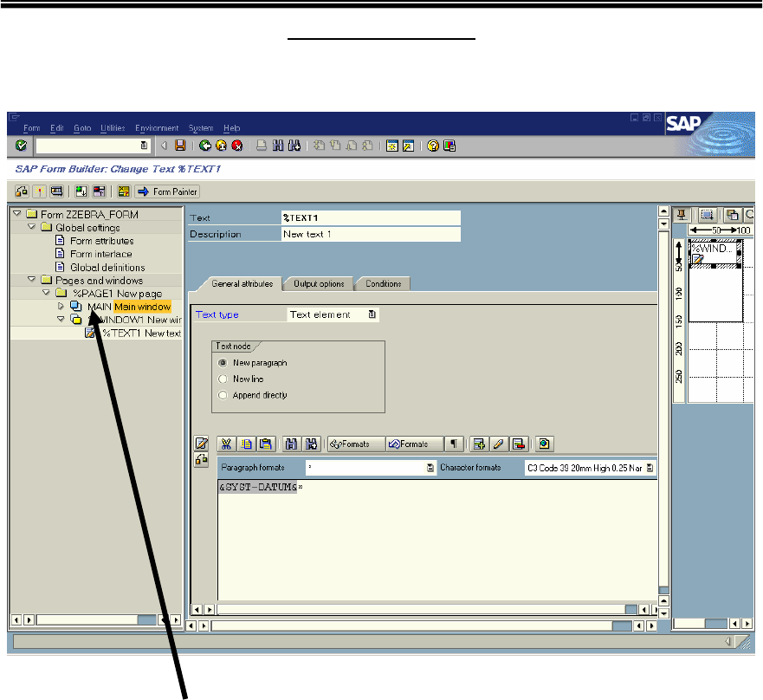Open the Customize Local Layout icon
The image size is (763, 700).
coord(449,146)
